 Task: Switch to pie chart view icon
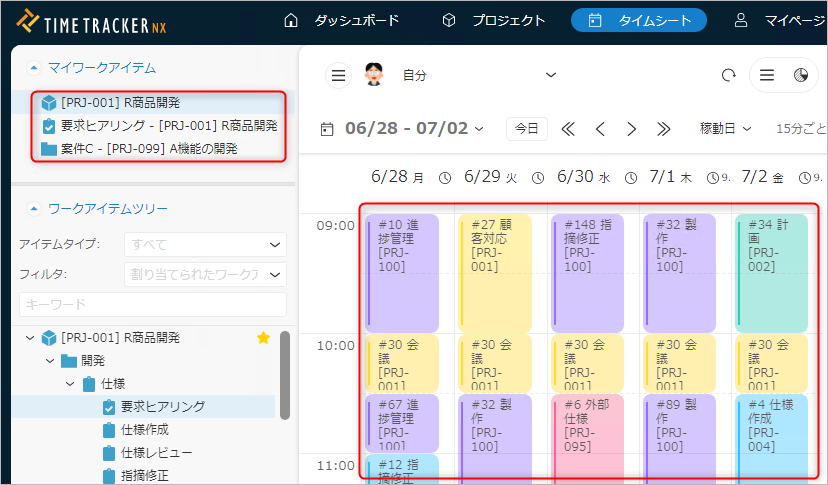[x=800, y=75]
